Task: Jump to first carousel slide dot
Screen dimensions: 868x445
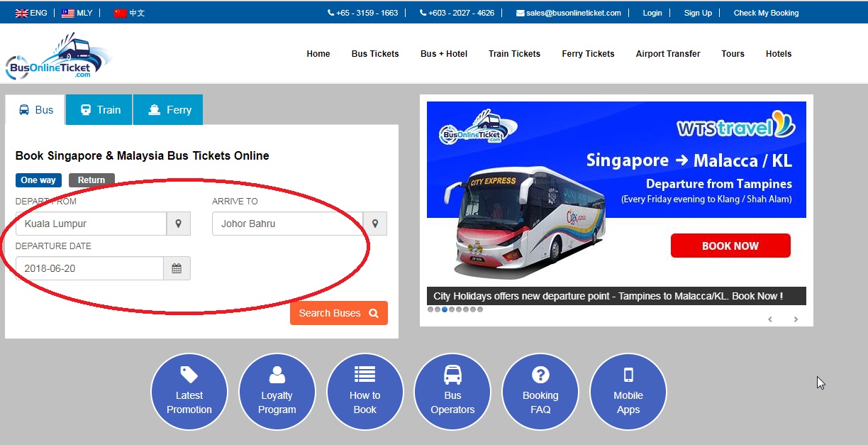Action: 430,309
